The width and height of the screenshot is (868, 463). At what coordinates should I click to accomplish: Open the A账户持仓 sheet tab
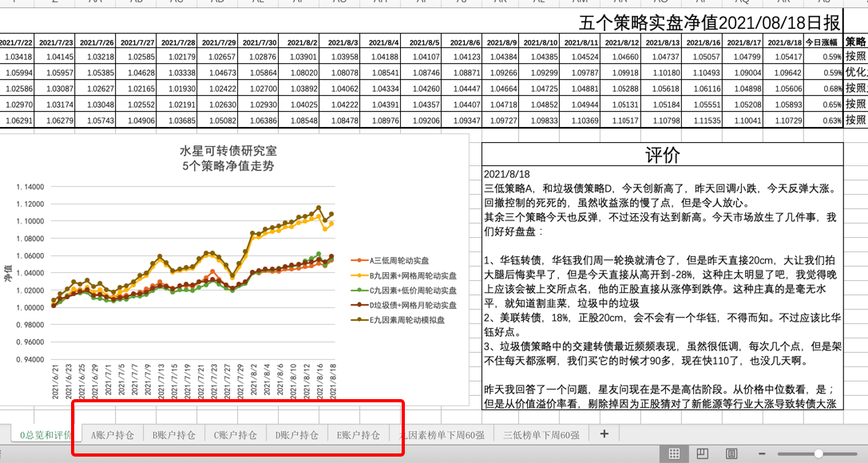click(113, 435)
